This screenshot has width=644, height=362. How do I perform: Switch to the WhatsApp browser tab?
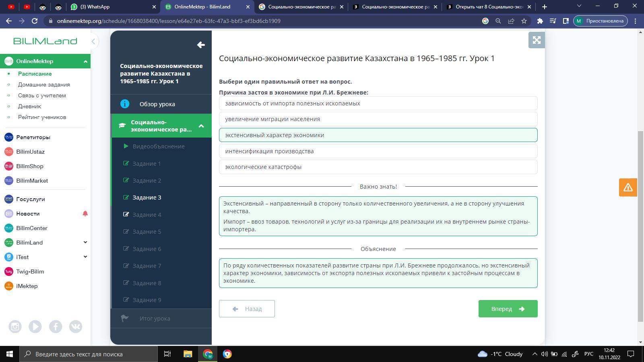point(113,7)
